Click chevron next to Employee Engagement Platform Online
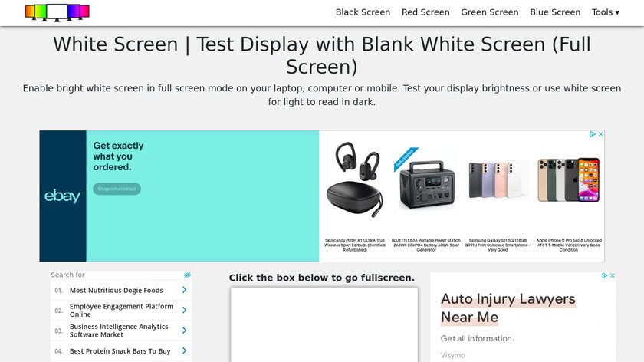644x362 pixels. pos(184,310)
